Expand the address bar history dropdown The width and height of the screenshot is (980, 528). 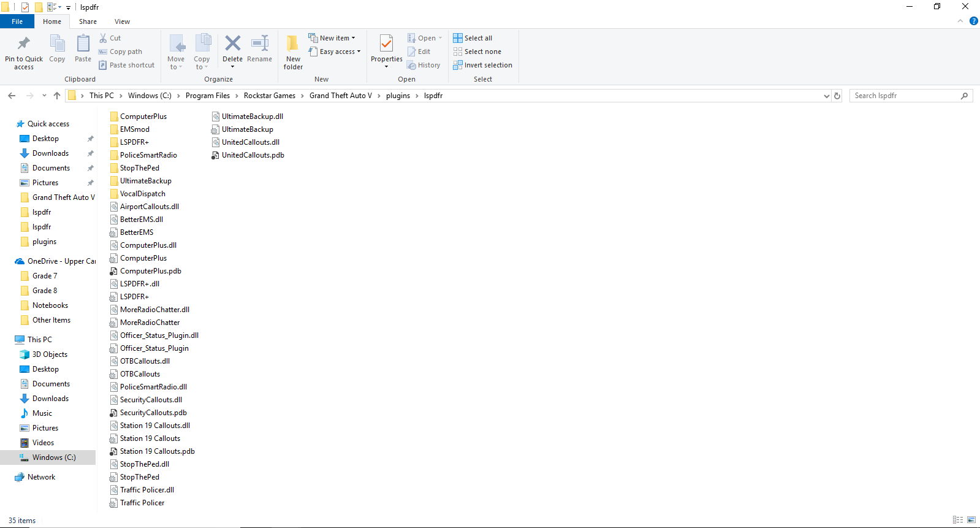(827, 96)
